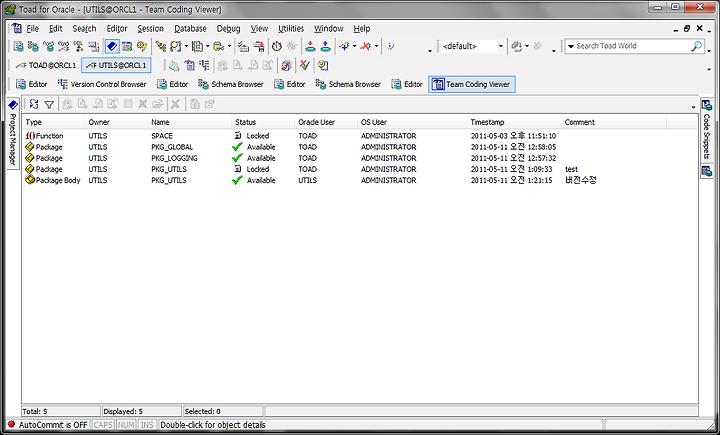Expand the viewer toolbar options arrow

[x=693, y=107]
